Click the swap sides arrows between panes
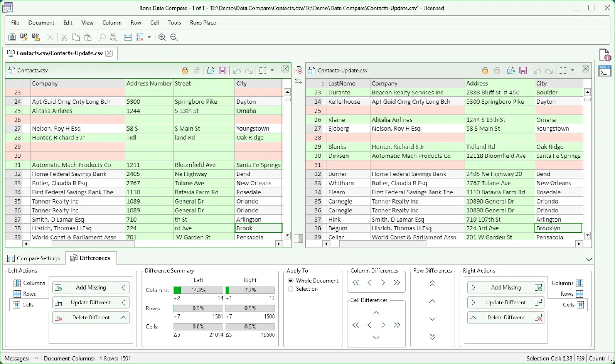This screenshot has width=615, height=364. coord(298,81)
